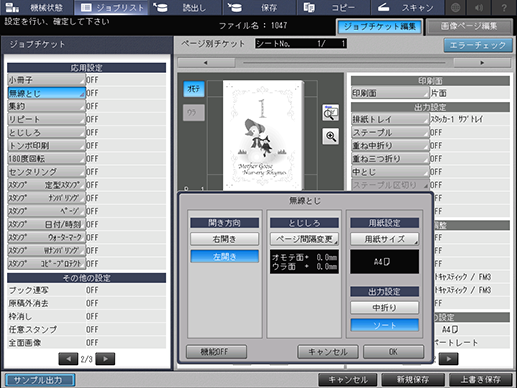
Task: Click the speaker volume icon
Action: [x=480, y=7]
